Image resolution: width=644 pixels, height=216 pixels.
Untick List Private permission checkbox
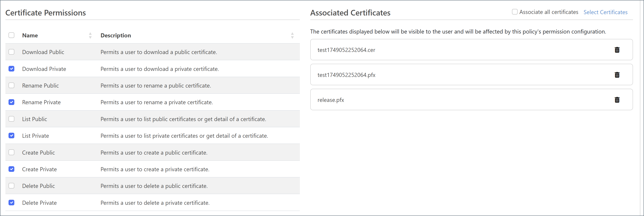[x=11, y=135]
